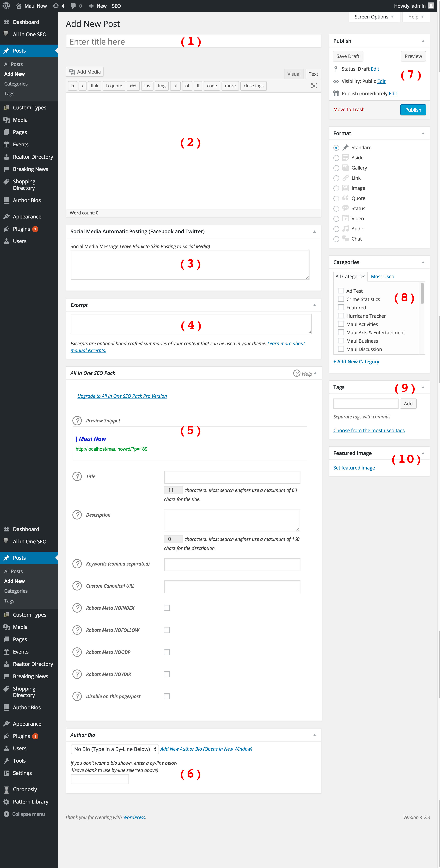Viewport: 440px width, 868px height.
Task: Check the Featured category checkbox
Action: [x=341, y=307]
